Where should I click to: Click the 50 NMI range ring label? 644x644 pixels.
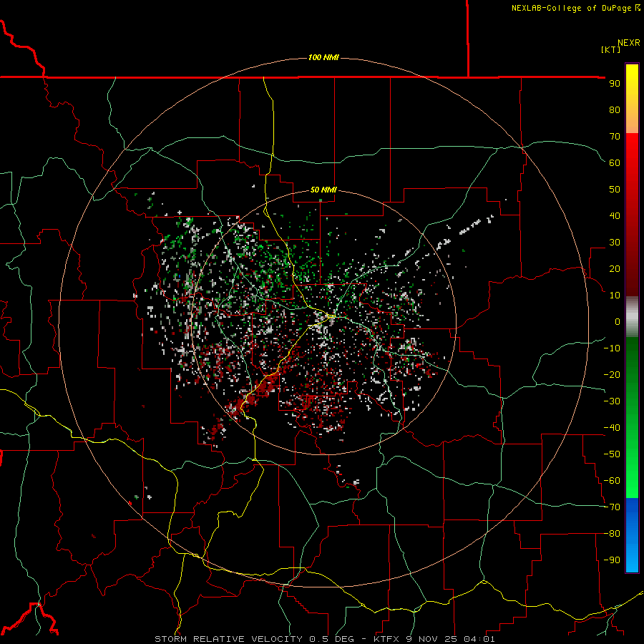click(x=323, y=190)
